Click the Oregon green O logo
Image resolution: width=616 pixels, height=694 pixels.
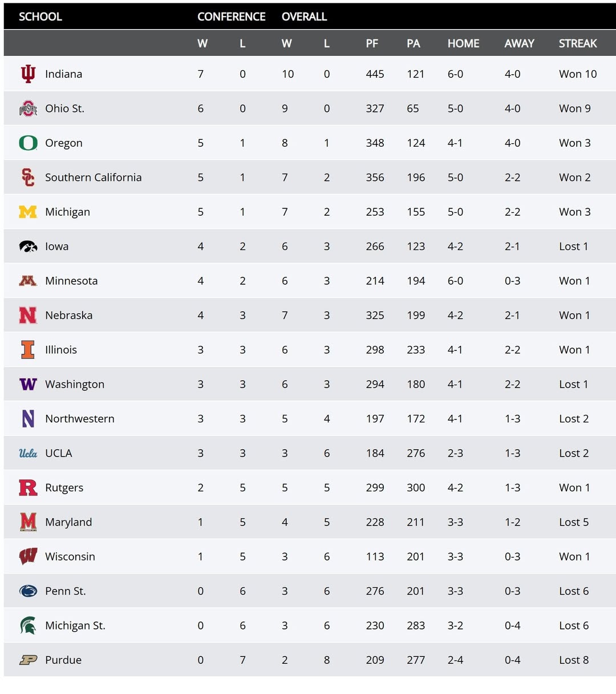pyautogui.click(x=28, y=143)
